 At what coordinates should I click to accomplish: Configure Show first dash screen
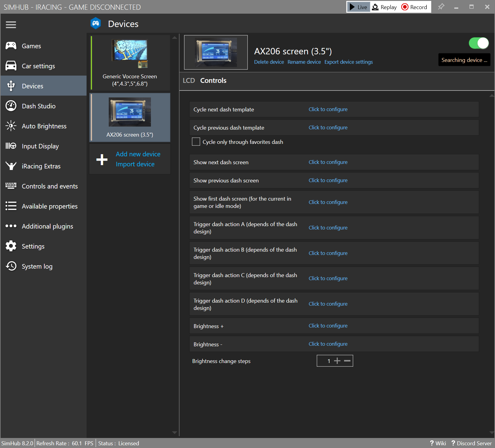[328, 202]
